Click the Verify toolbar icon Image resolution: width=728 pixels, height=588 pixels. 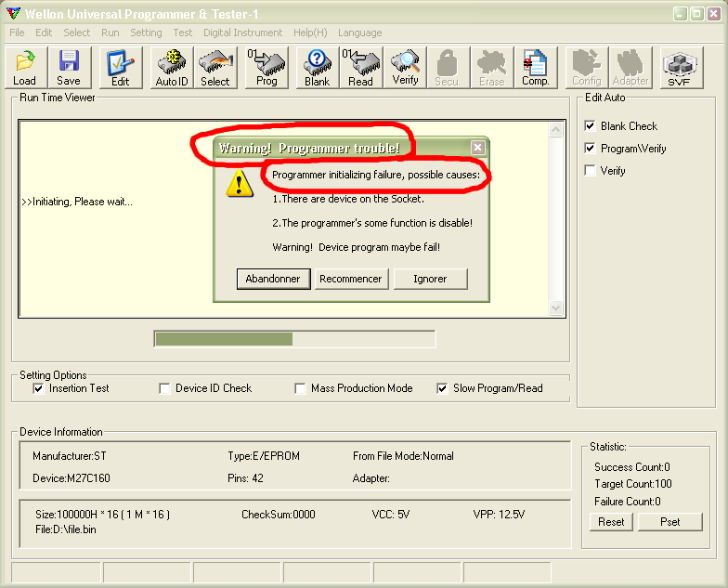coord(405,67)
